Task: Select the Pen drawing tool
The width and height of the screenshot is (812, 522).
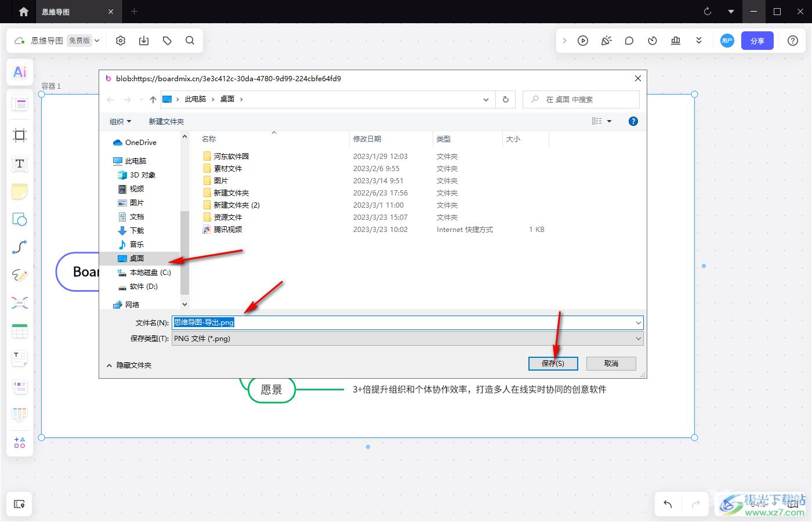Action: pyautogui.click(x=20, y=275)
